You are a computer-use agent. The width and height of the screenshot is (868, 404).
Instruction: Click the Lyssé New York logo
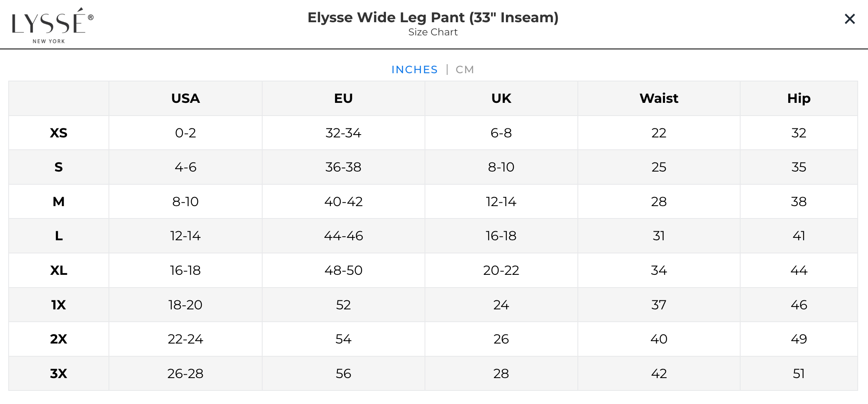(52, 25)
